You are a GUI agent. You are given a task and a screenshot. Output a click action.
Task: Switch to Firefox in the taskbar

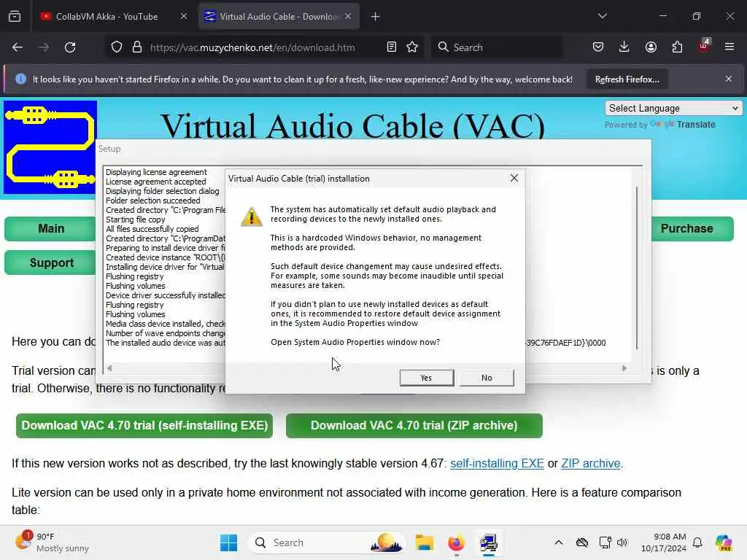456,542
